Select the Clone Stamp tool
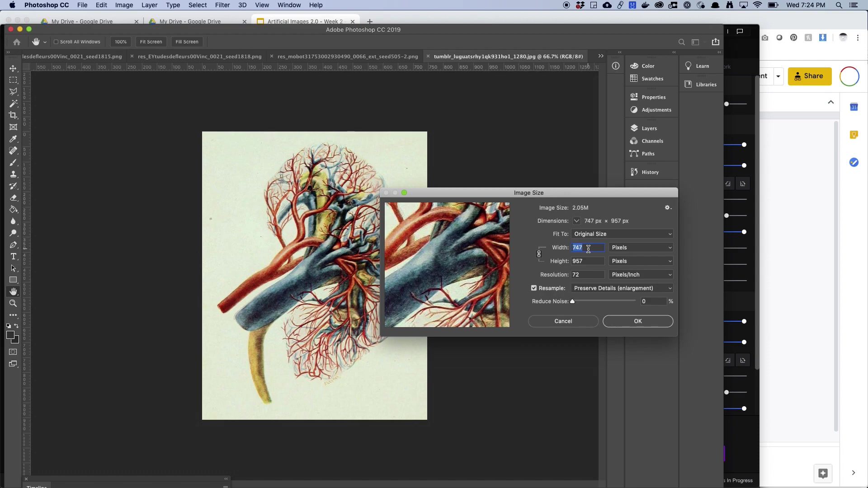This screenshot has height=488, width=868. [13, 174]
